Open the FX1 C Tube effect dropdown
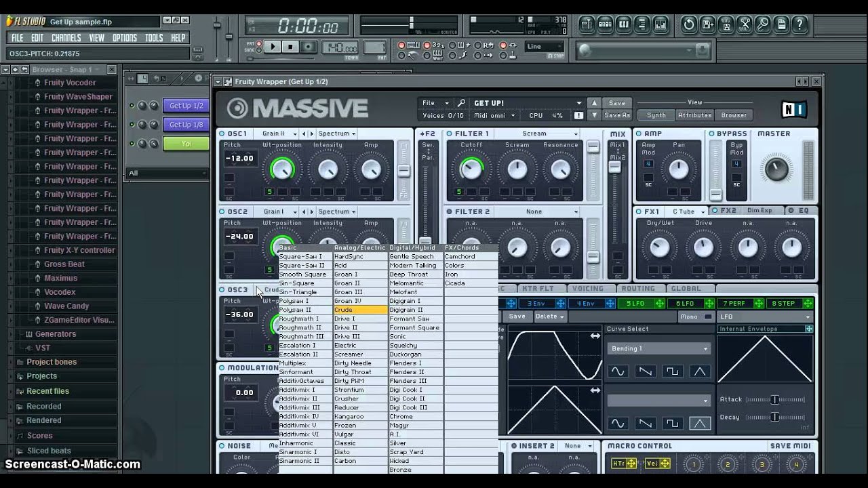The image size is (868, 488). 687,211
